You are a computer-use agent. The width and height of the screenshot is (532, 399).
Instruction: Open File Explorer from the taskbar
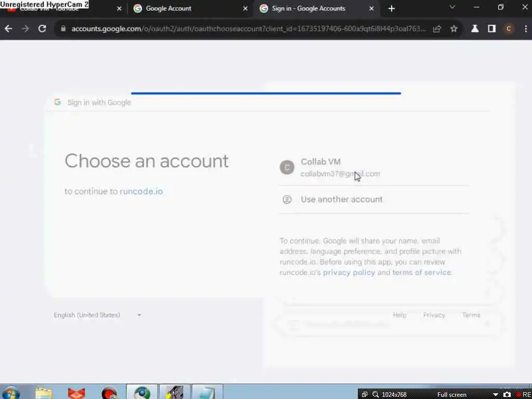(44, 393)
